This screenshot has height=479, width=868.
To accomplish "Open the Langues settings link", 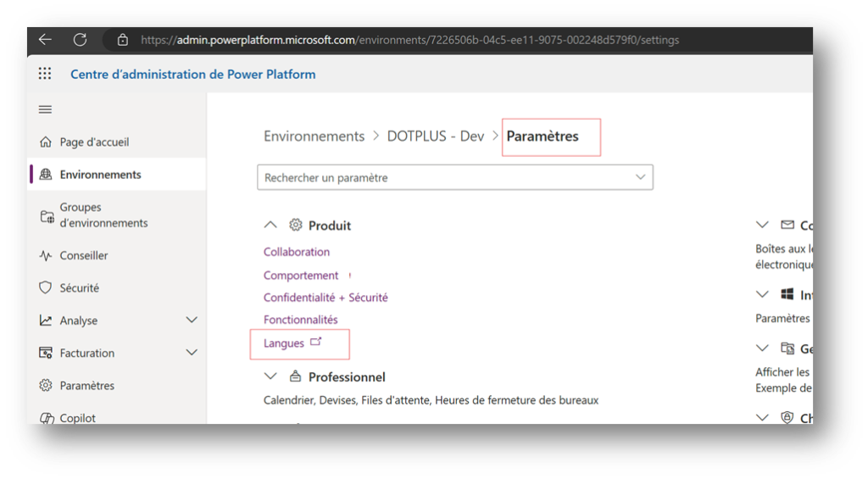I will [x=284, y=343].
